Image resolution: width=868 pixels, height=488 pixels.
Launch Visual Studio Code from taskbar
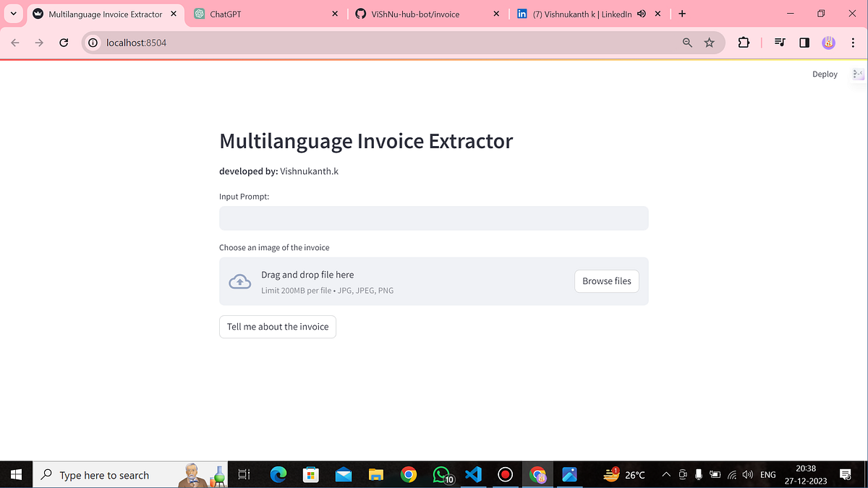point(473,475)
